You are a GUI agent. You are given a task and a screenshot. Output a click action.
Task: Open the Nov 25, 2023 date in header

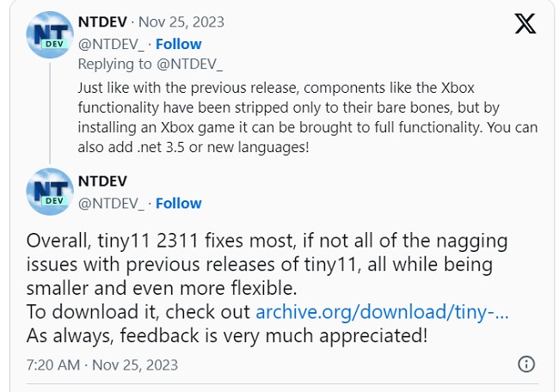coord(181,22)
